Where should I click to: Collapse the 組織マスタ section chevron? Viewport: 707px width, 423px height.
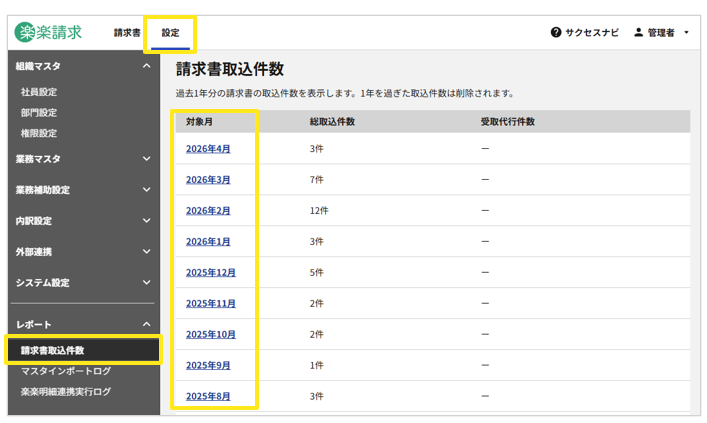(x=147, y=66)
